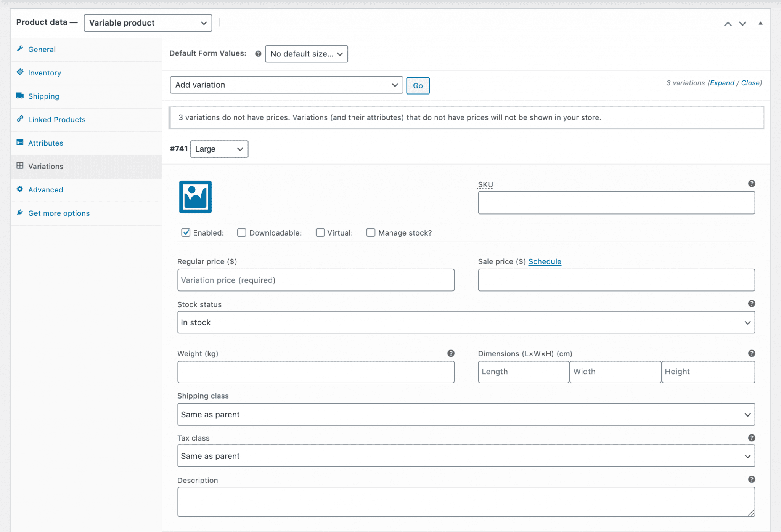Click the Dimensions help icon
Viewport: 781px width, 532px height.
pyautogui.click(x=751, y=353)
